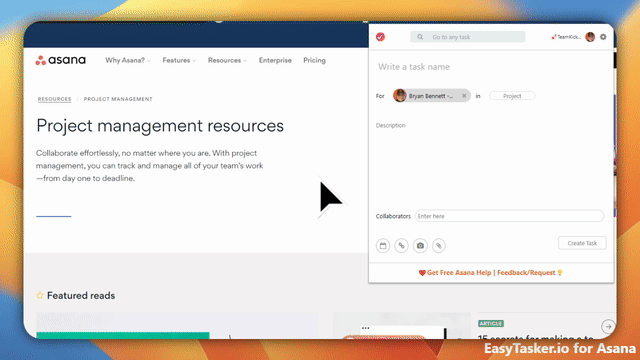Click the calendar due date icon
The height and width of the screenshot is (360, 640).
point(383,245)
